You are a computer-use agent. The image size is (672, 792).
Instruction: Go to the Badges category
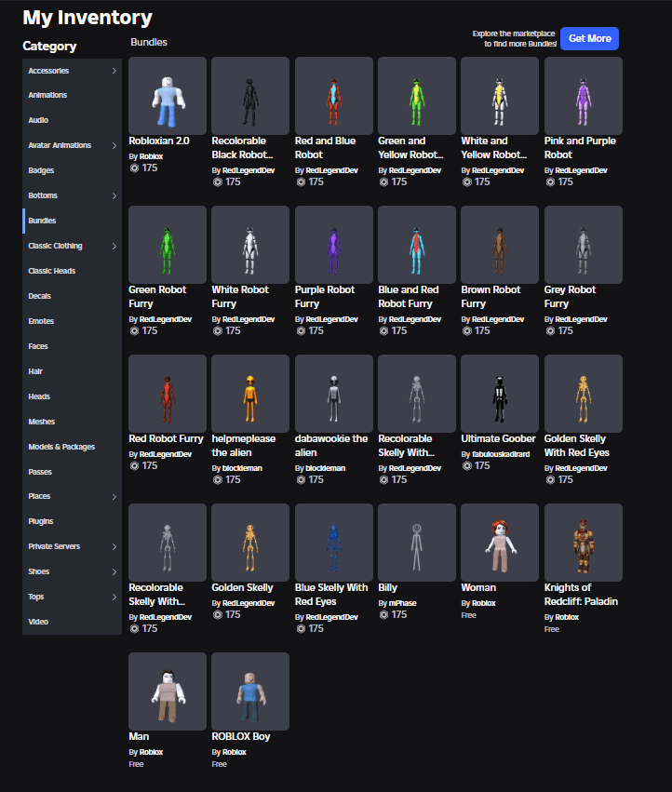42,171
